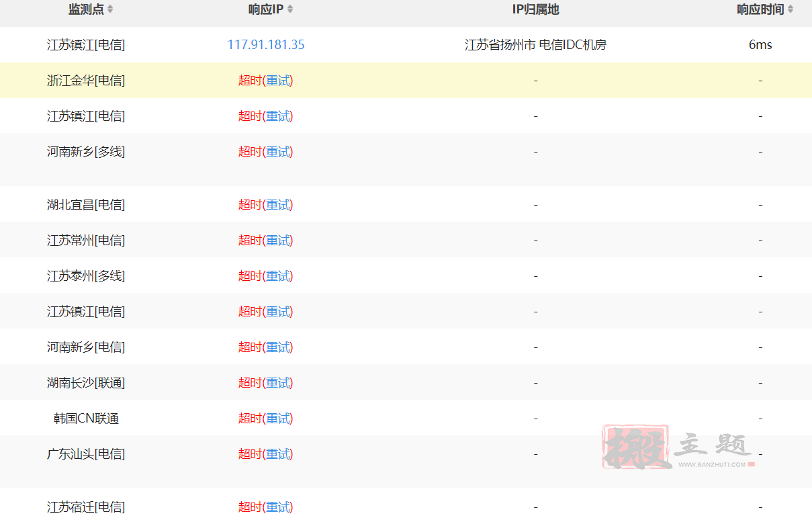Click 重试 in the 江苏常州[电信] row
Image resolution: width=812 pixels, height=520 pixels.
pos(278,241)
